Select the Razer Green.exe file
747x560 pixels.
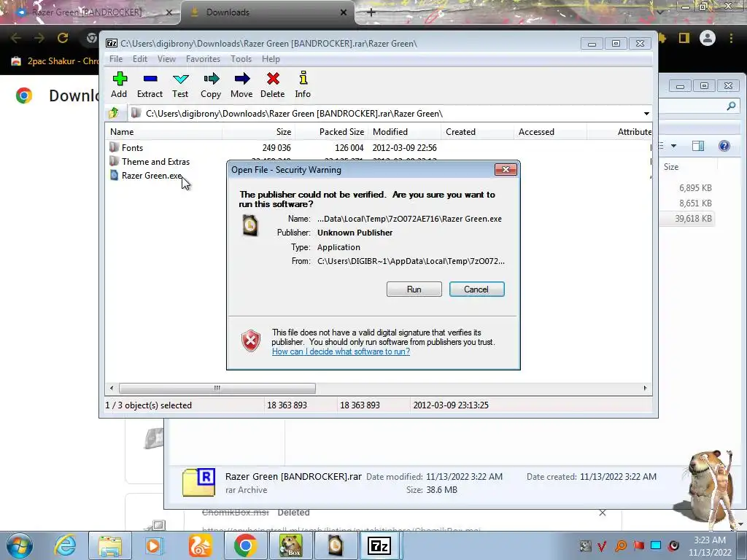152,175
